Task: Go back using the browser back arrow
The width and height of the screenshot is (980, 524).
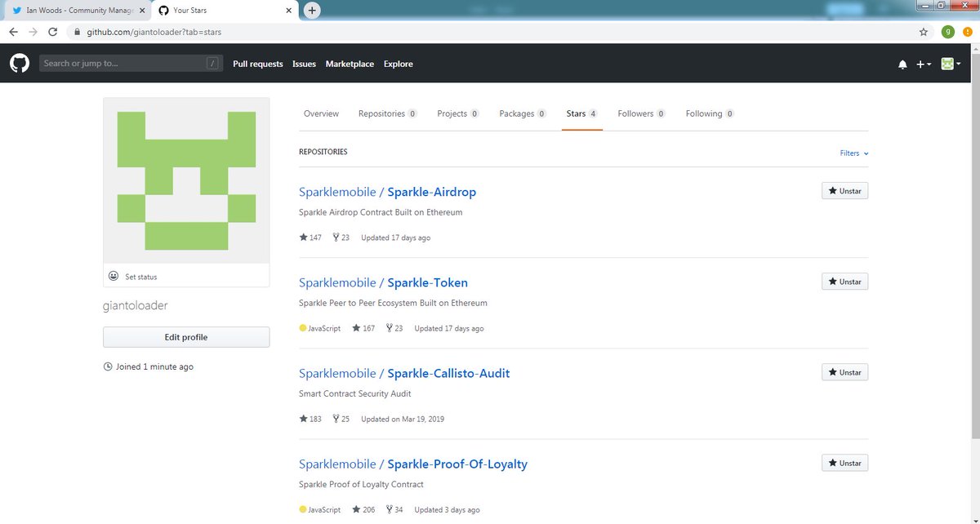Action: [13, 32]
